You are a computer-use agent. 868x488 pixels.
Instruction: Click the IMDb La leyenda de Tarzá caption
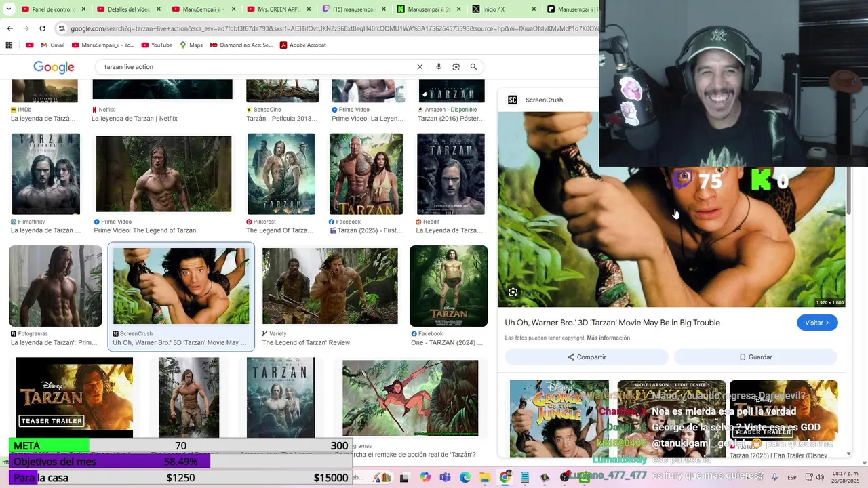[x=43, y=119]
